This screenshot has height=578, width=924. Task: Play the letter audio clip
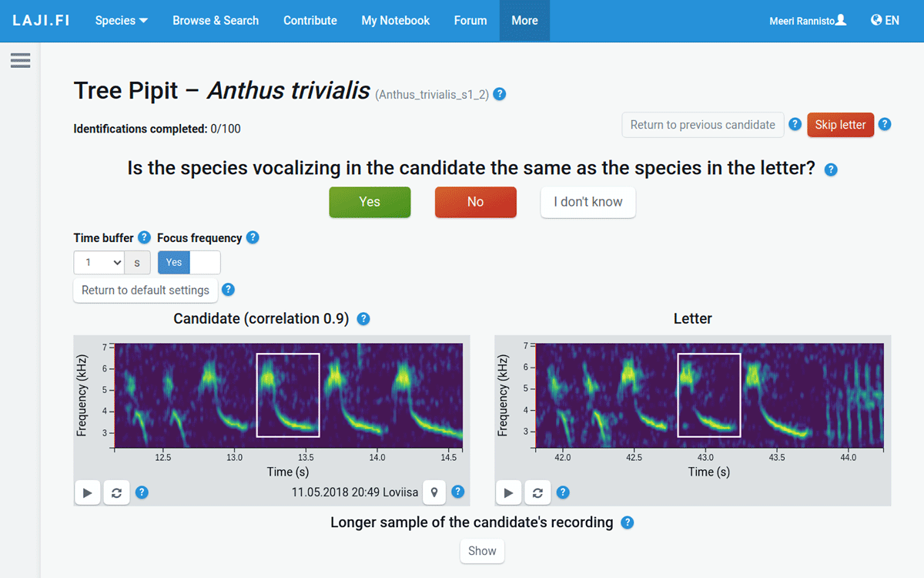[508, 492]
